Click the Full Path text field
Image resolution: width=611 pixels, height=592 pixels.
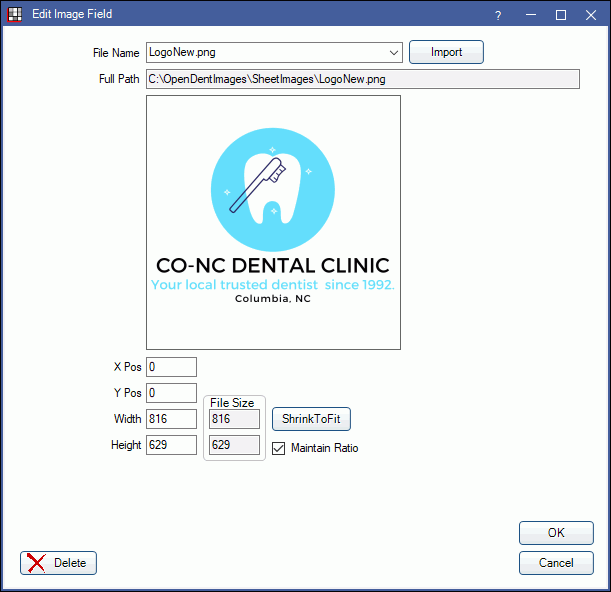coord(363,79)
